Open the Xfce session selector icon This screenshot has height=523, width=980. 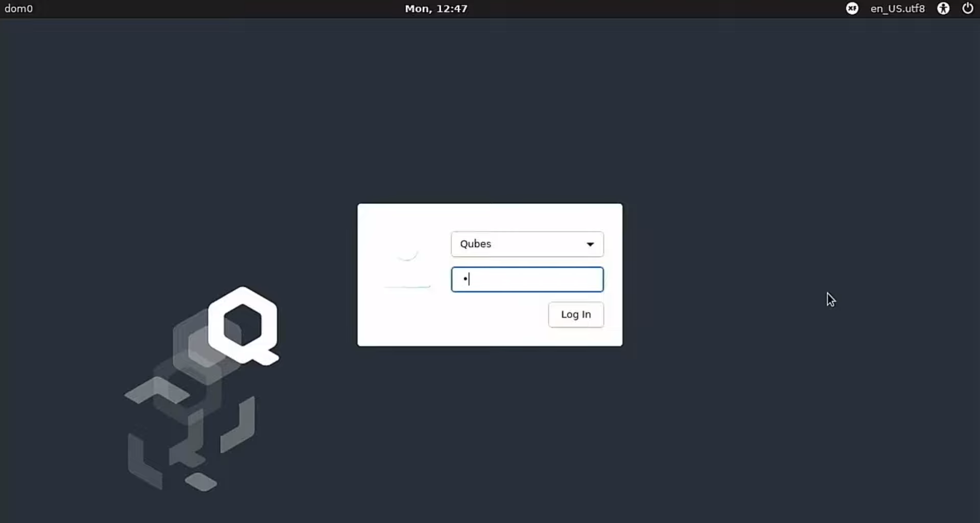[x=852, y=9]
